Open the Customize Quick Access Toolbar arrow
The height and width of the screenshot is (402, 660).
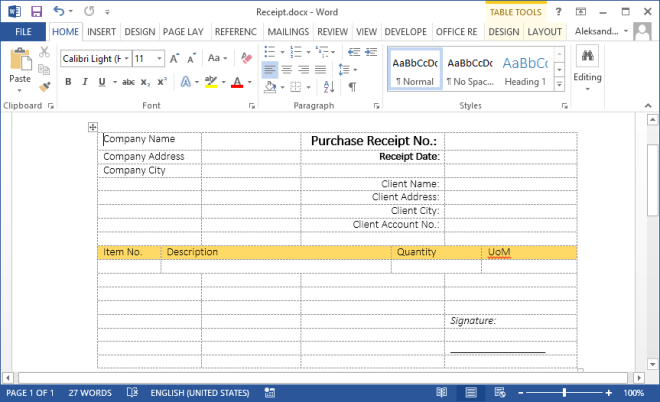tap(107, 12)
